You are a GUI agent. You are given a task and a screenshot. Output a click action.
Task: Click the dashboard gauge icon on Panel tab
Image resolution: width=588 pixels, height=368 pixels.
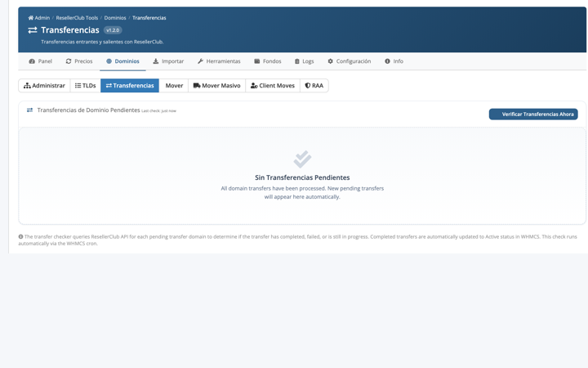pyautogui.click(x=32, y=61)
